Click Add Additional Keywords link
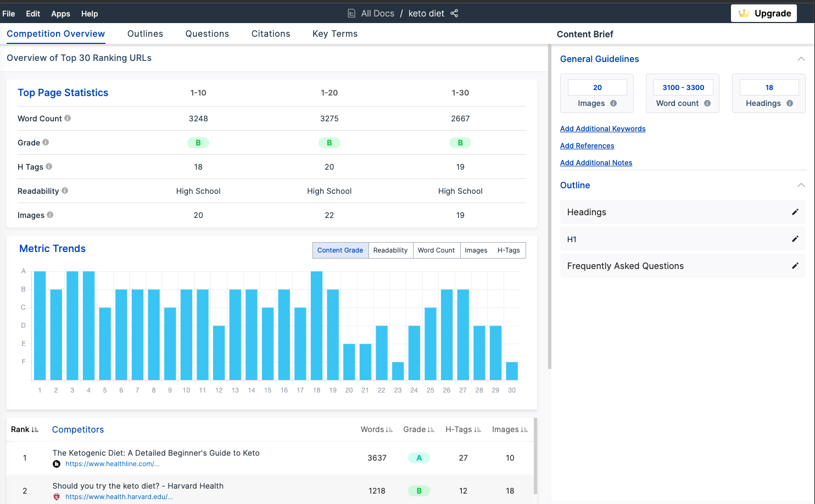The image size is (815, 504). point(602,128)
